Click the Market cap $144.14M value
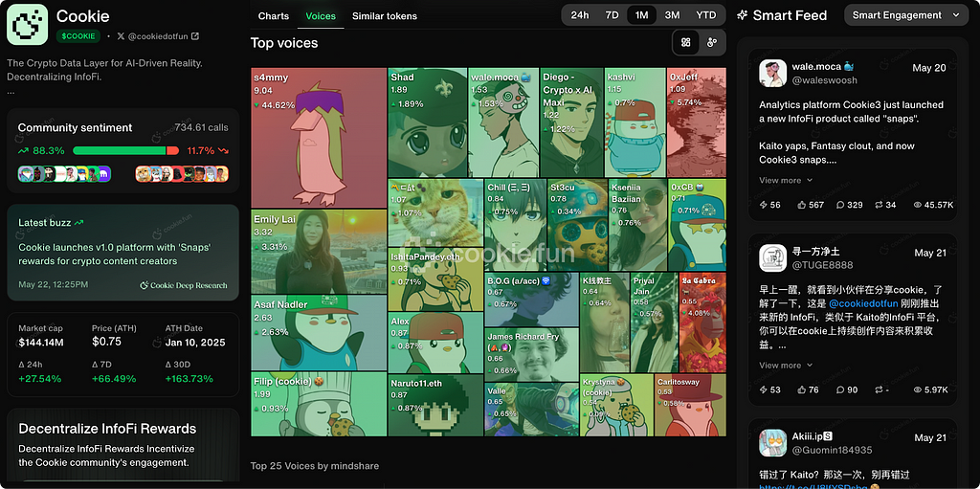The height and width of the screenshot is (489, 980). [x=41, y=342]
